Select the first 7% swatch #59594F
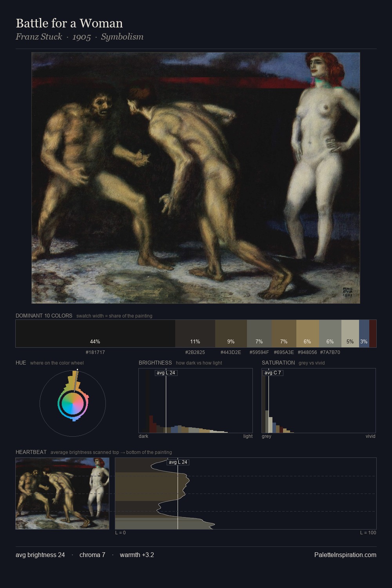The image size is (392, 588). (259, 334)
